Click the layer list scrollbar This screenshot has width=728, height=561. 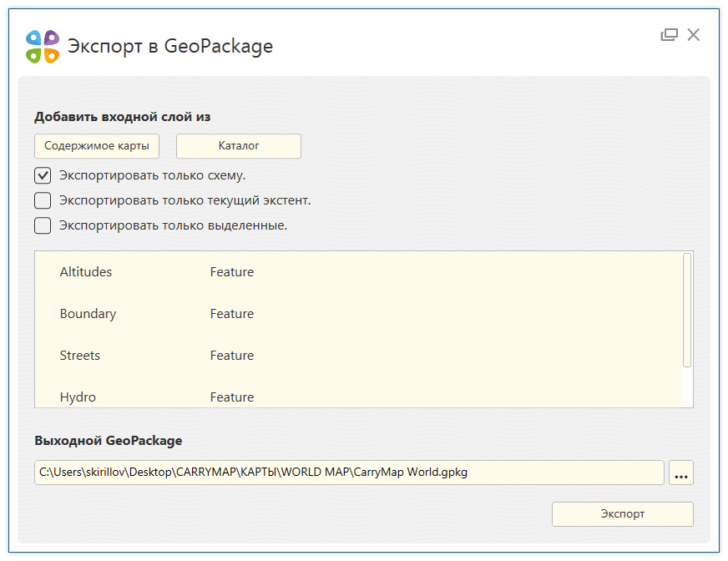pos(687,311)
